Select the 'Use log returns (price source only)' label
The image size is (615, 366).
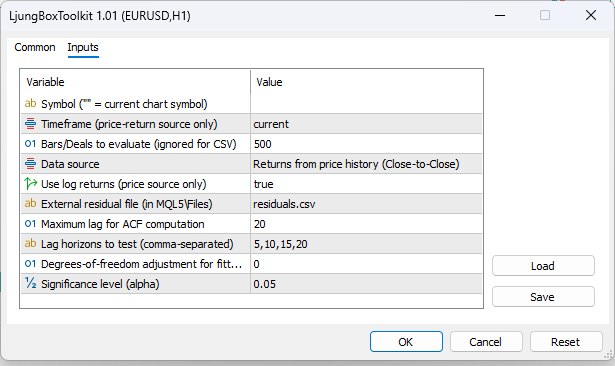[124, 184]
